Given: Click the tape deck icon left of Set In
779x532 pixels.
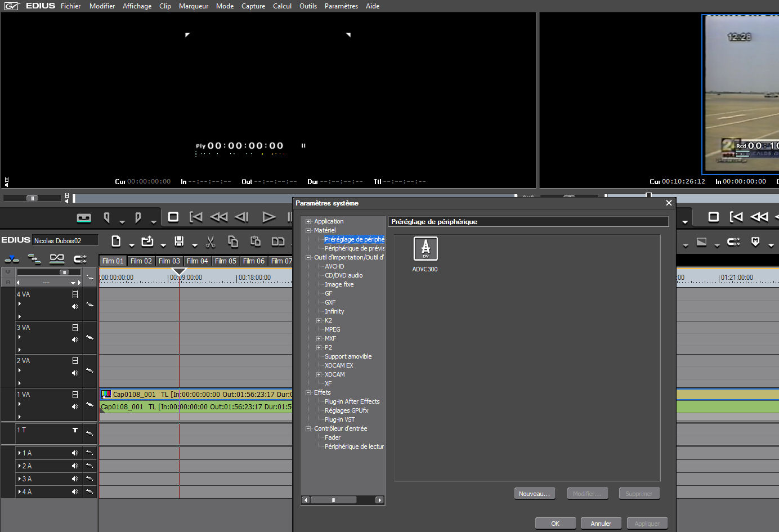Looking at the screenshot, I should [x=84, y=217].
